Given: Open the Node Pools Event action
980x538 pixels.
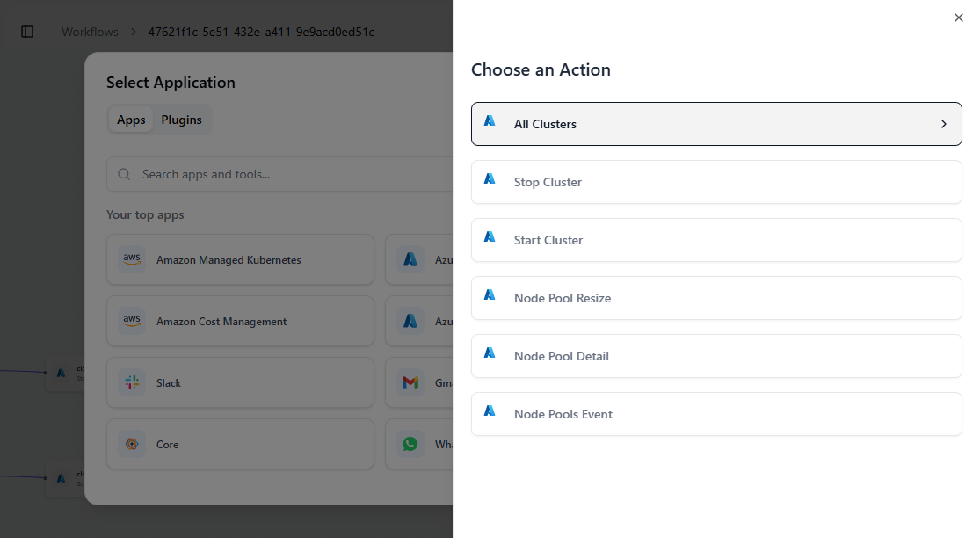Looking at the screenshot, I should tap(716, 414).
